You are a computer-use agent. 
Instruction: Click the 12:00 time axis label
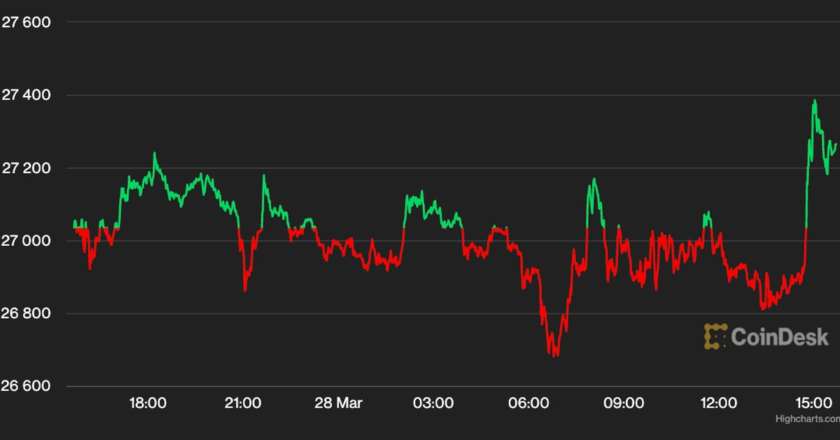pyautogui.click(x=719, y=404)
